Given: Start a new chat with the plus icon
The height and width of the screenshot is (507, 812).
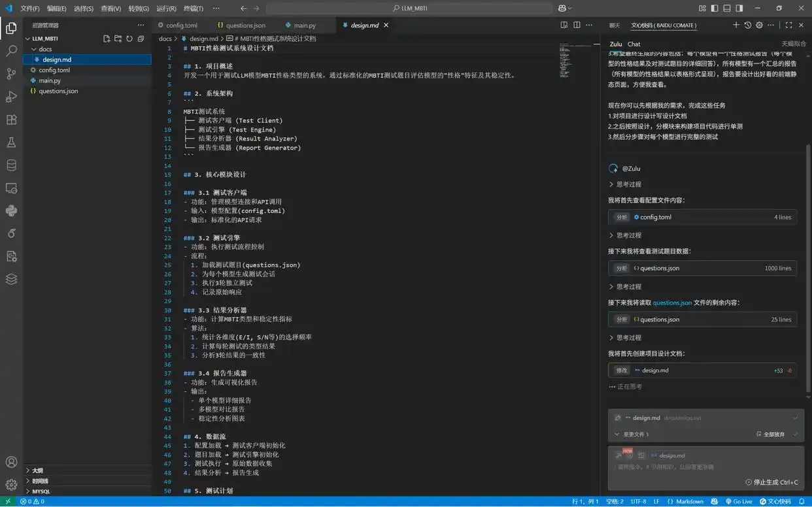Looking at the screenshot, I should coord(736,24).
